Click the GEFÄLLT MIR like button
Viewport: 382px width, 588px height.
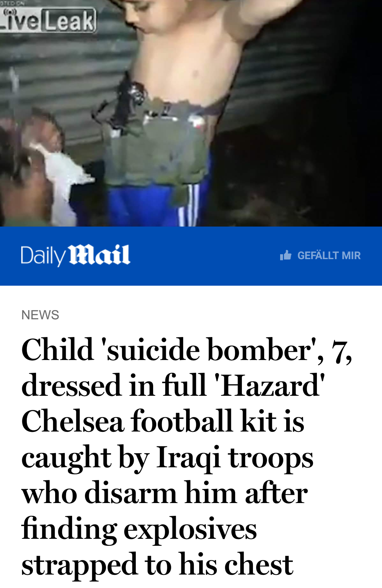[x=320, y=255]
